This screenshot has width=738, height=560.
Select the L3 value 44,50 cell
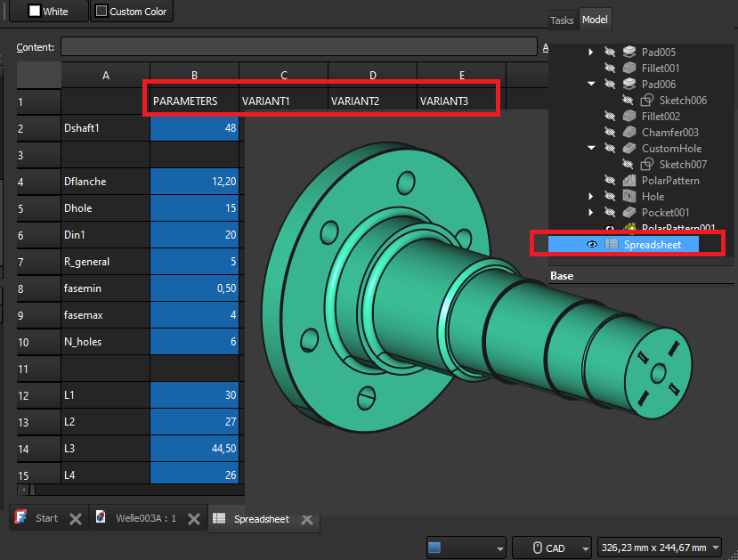point(194,449)
